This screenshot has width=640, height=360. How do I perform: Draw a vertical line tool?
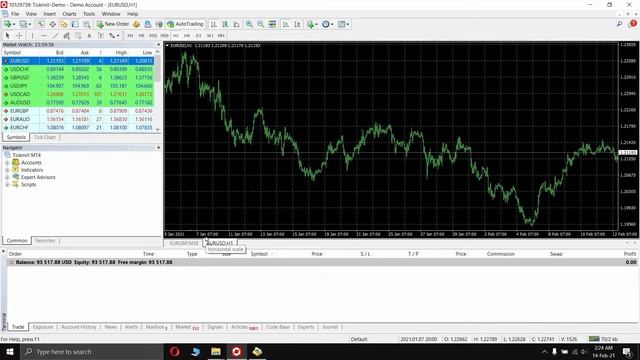[x=33, y=36]
